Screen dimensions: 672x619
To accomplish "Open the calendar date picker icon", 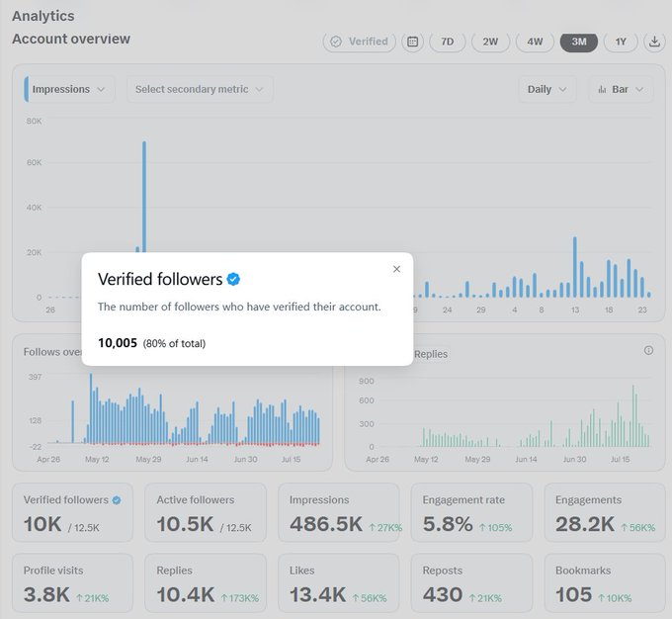I will coord(412,42).
